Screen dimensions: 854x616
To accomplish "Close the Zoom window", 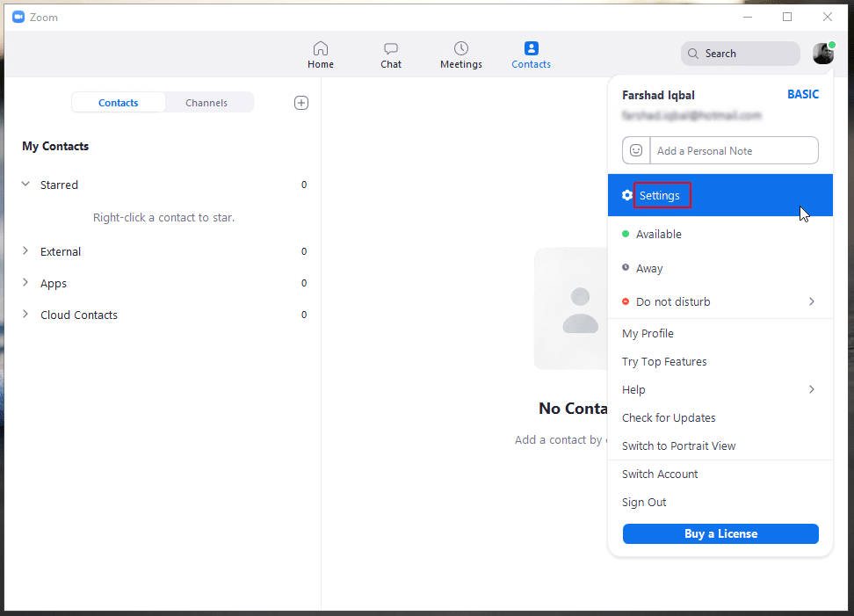I will pyautogui.click(x=828, y=17).
